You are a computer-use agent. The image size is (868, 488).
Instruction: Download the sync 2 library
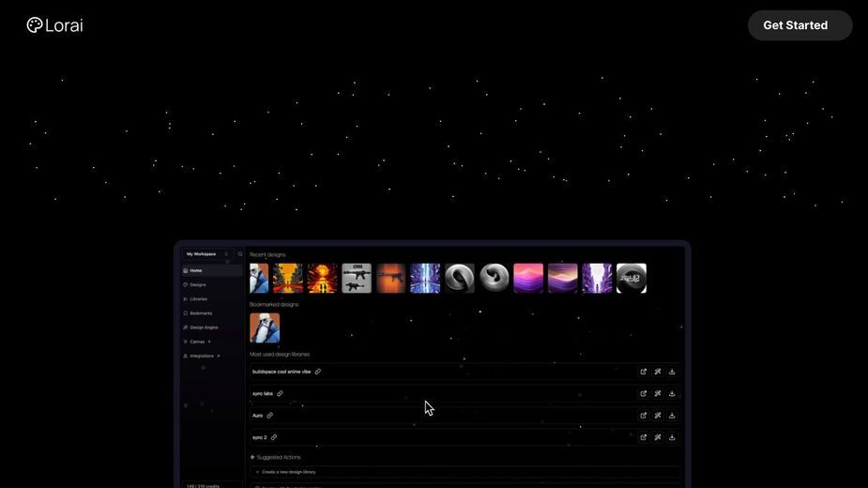[x=672, y=437]
